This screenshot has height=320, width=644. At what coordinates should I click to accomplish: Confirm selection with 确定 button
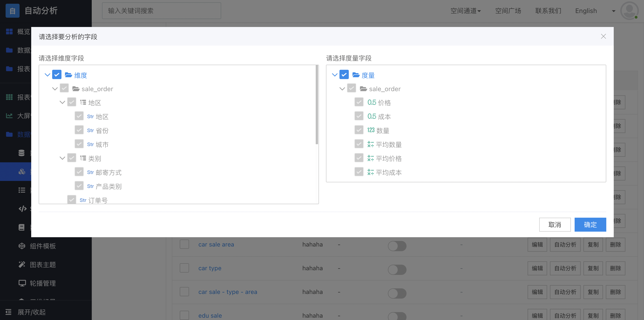(x=590, y=225)
